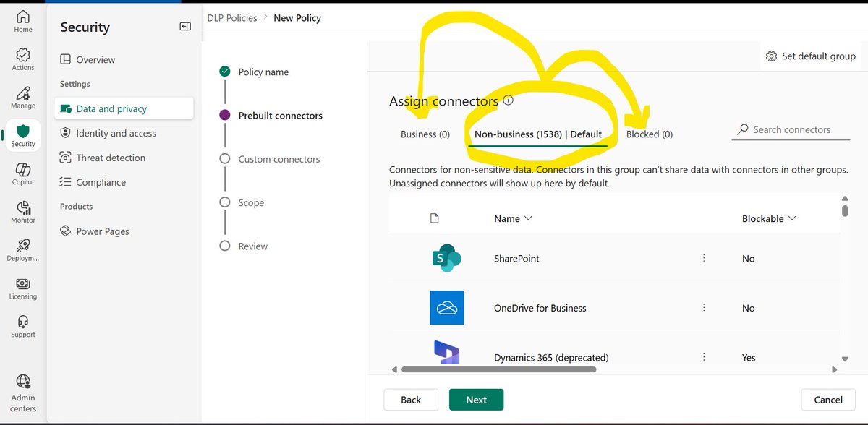Click the OneDrive for Business name
Screen dimensions: 868x425
[x=540, y=307]
